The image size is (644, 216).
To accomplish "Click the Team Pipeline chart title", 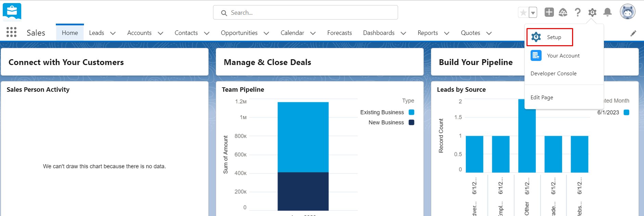I will coord(243,90).
